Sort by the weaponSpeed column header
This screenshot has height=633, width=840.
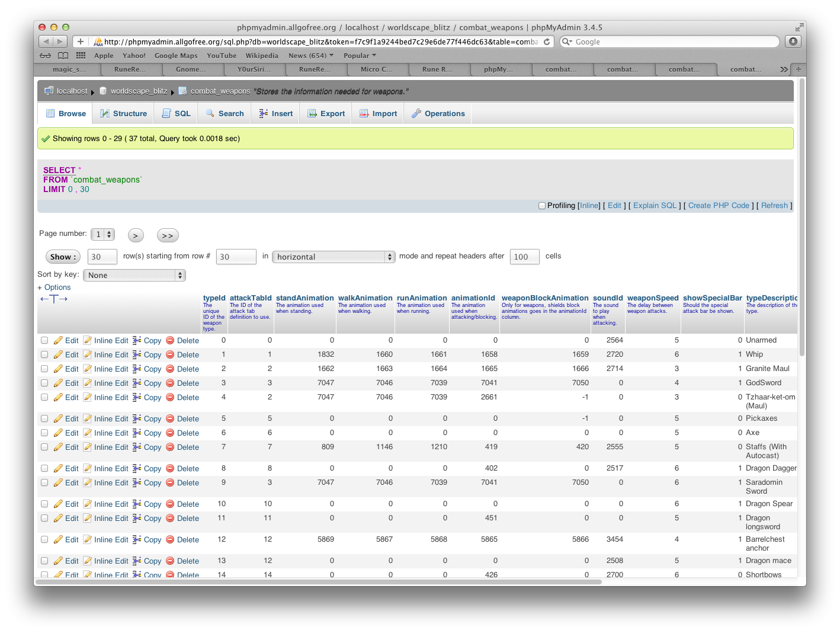pyautogui.click(x=653, y=298)
